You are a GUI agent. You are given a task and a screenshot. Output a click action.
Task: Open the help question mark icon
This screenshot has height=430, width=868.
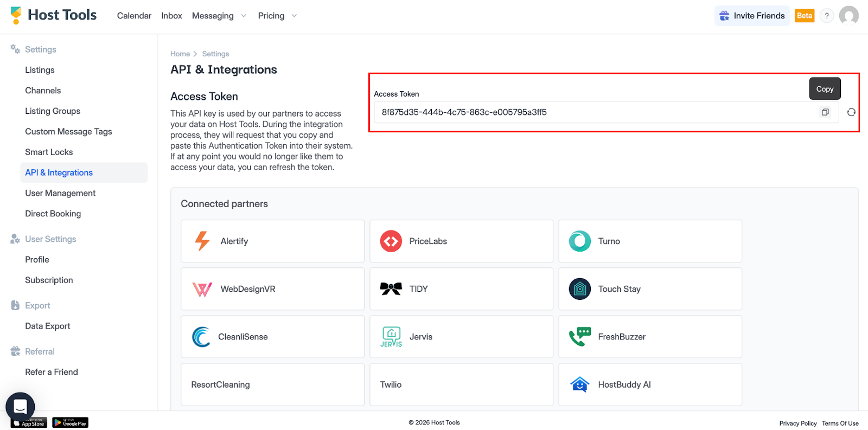[x=826, y=16]
